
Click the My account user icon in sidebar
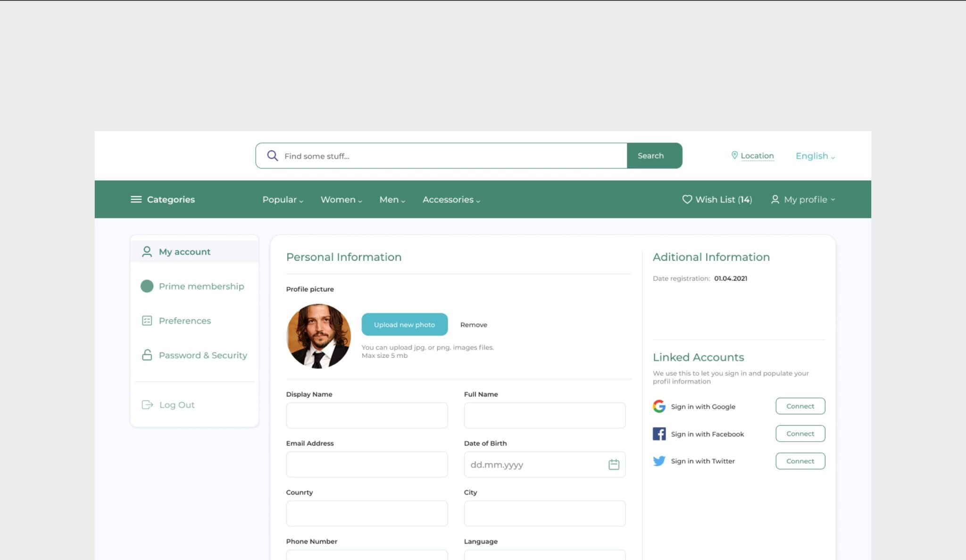tap(147, 252)
